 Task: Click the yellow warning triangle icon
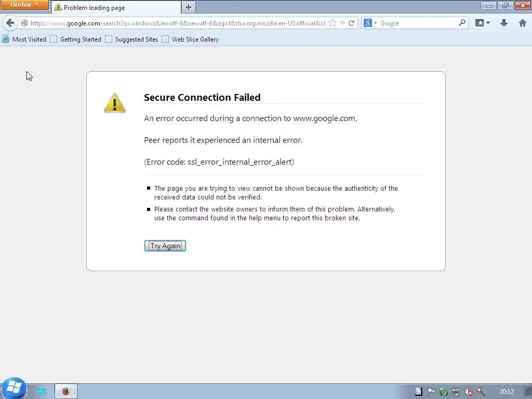tap(115, 103)
